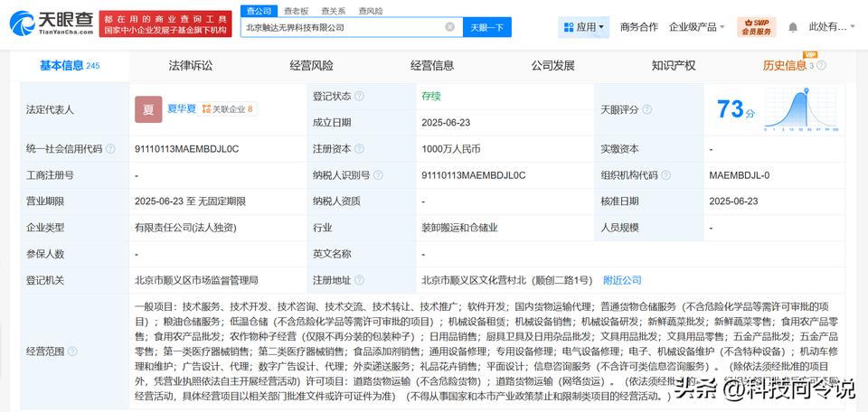Click the score distribution chart thumbnail
Image resolution: width=868 pixels, height=412 pixels.
(x=802, y=109)
